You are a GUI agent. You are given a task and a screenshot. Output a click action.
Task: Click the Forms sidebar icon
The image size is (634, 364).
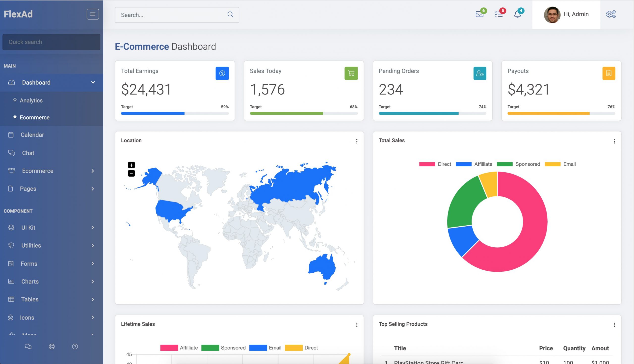coord(11,263)
